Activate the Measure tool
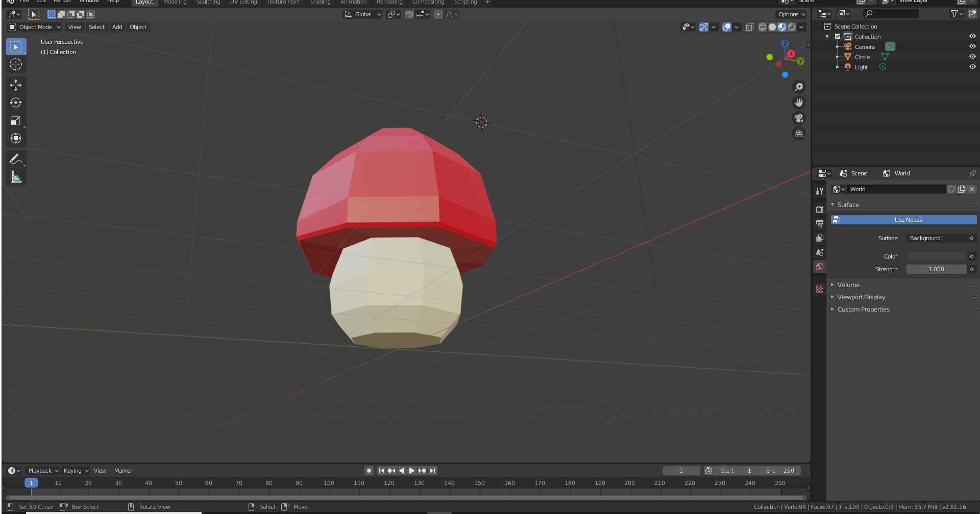Screen dimensions: 980x514 coord(16,177)
